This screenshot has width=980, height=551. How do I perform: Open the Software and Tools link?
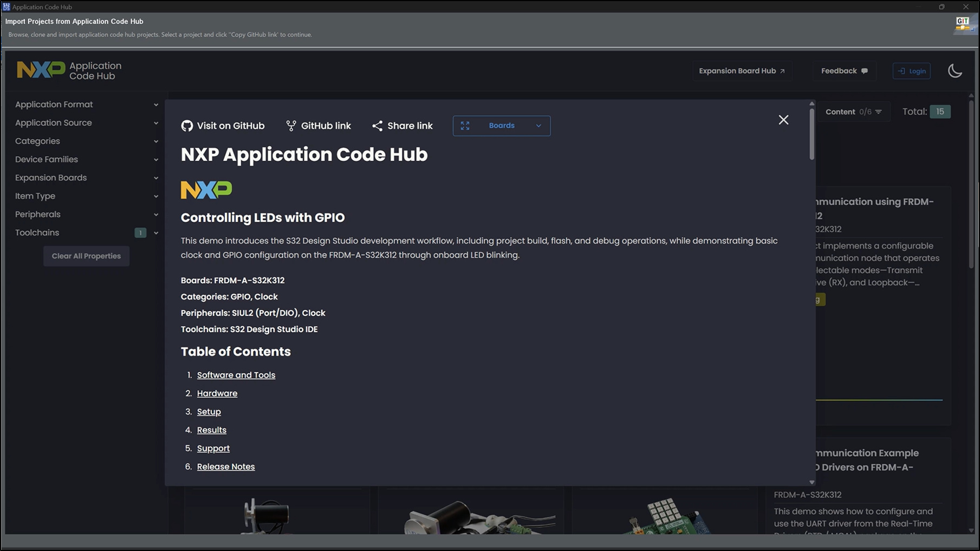(236, 375)
